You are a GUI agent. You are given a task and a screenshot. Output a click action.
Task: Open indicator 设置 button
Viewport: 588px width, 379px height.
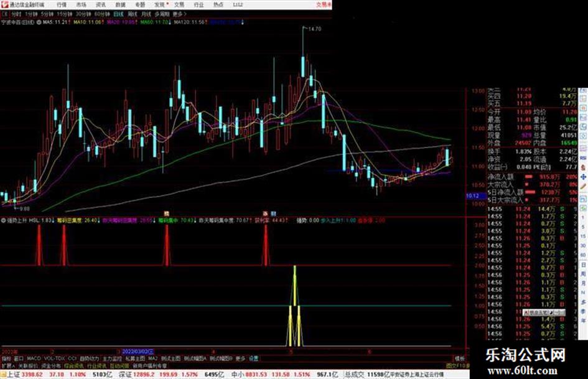click(x=253, y=358)
